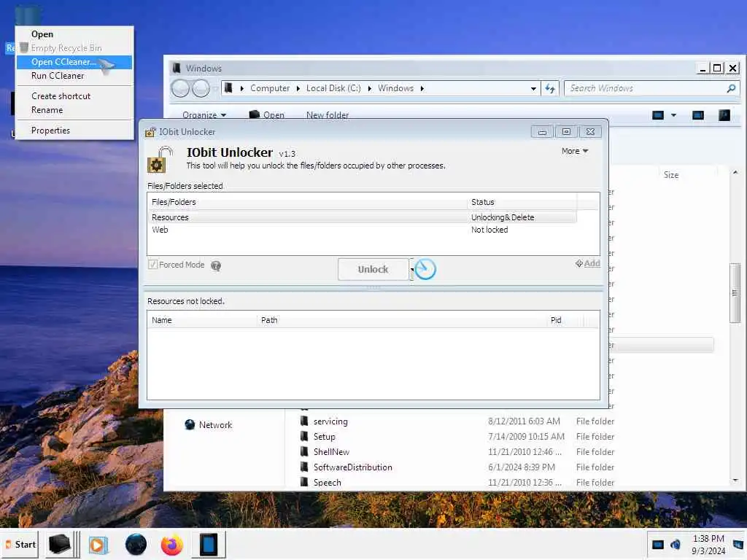Click the Start button

(x=20, y=544)
